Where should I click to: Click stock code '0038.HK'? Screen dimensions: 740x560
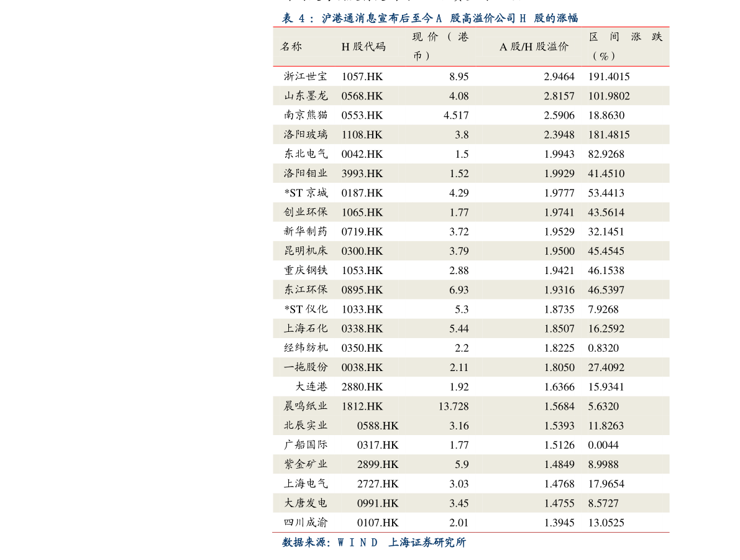coord(362,367)
